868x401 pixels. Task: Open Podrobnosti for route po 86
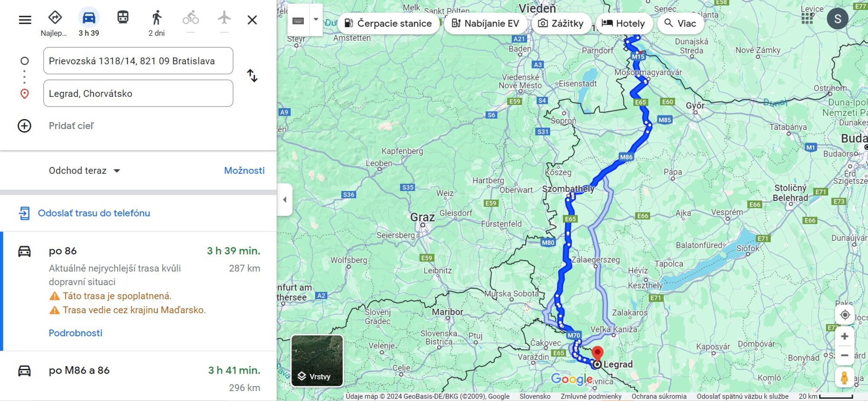point(76,333)
